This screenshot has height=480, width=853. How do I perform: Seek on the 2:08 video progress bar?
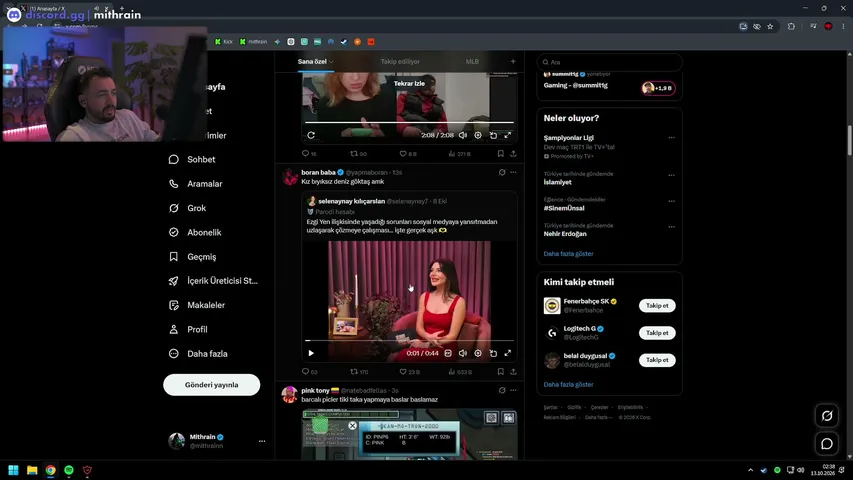tap(409, 122)
